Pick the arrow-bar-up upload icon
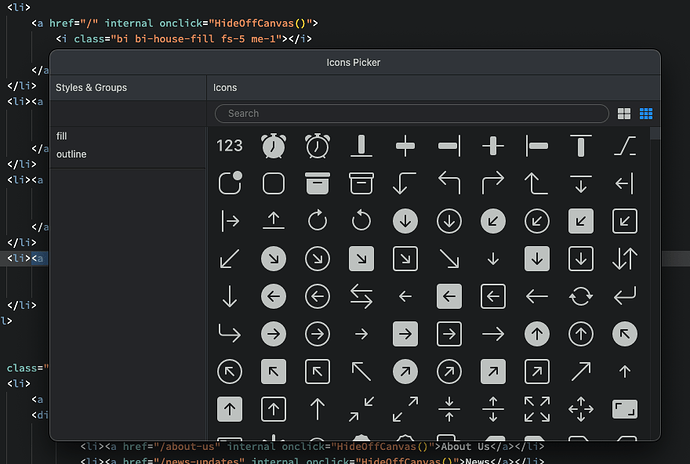 click(273, 220)
